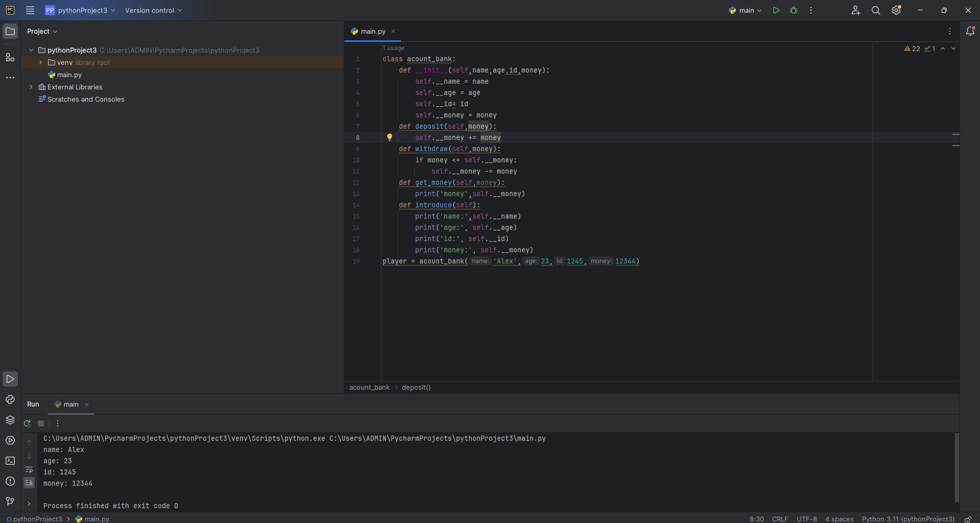Toggle read-only lock in status bar
This screenshot has width=980, height=523.
pos(968,519)
